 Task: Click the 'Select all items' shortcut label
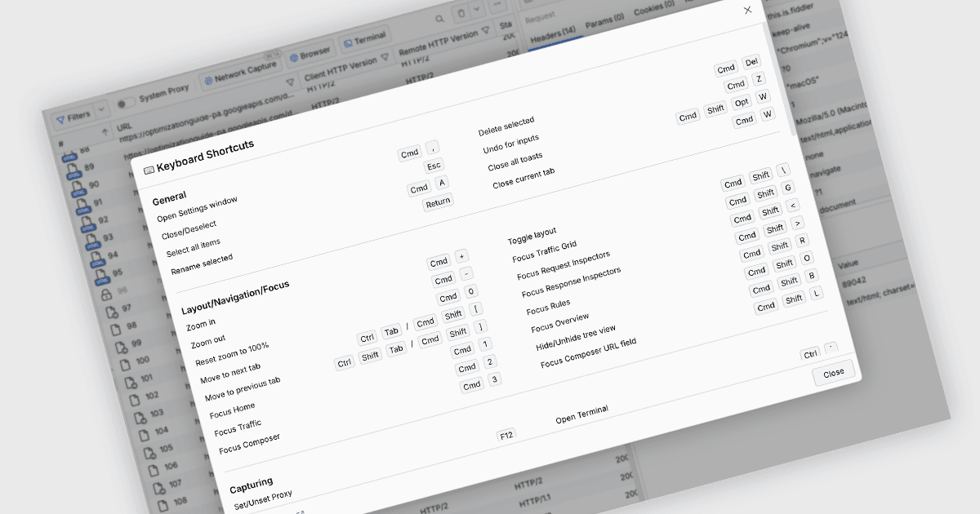194,248
